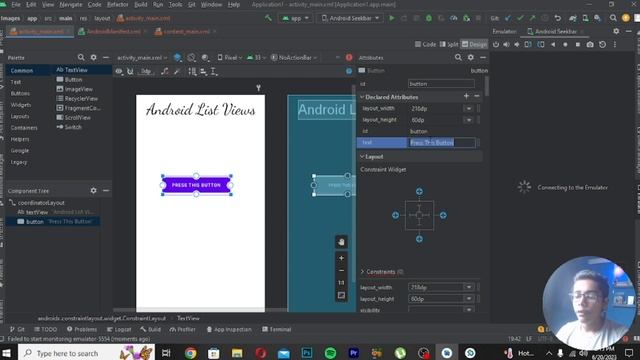
Task: Open the API 33 version dropdown
Action: [x=256, y=58]
